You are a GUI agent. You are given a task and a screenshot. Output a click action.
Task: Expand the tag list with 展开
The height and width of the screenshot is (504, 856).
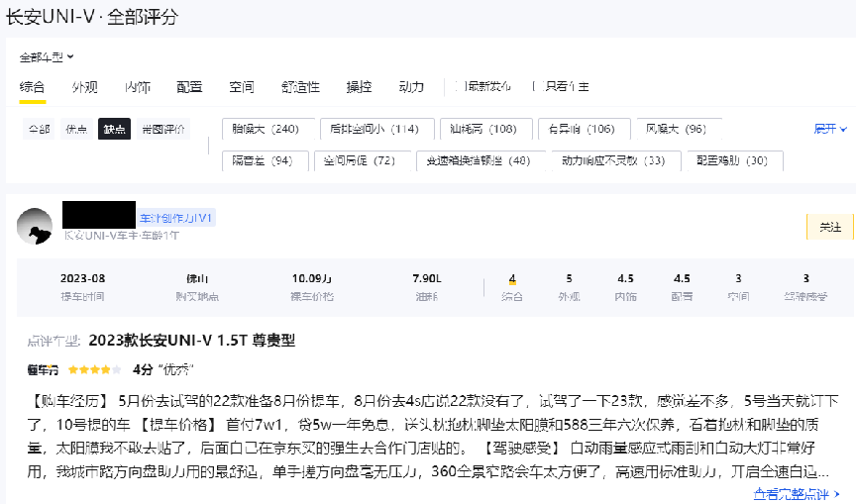tap(830, 129)
